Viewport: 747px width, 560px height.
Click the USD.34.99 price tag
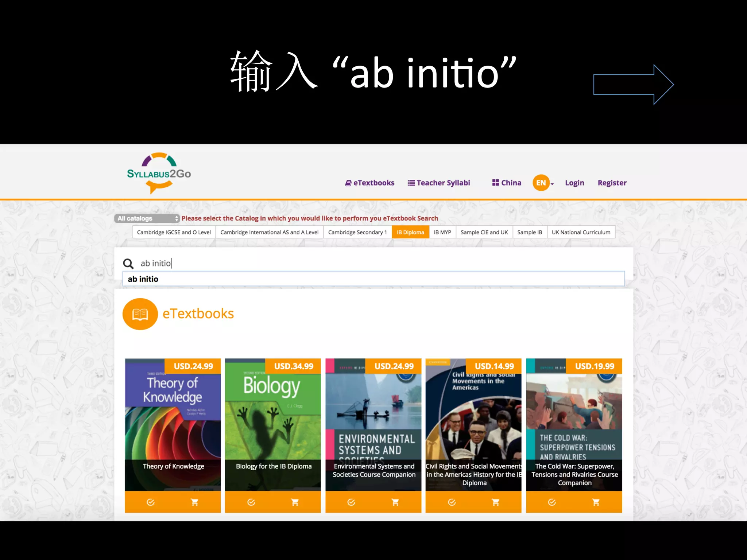pos(293,366)
